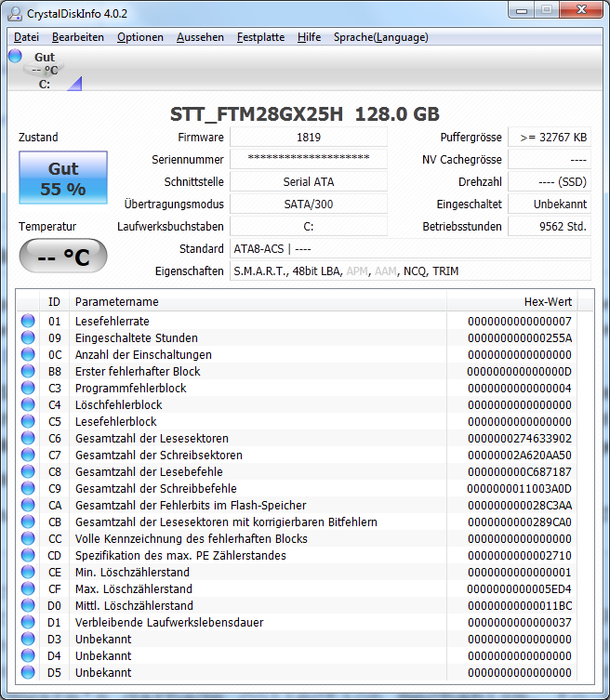610x700 pixels.
Task: Click the Betriebsstunden value 9562 Std.
Action: point(550,226)
